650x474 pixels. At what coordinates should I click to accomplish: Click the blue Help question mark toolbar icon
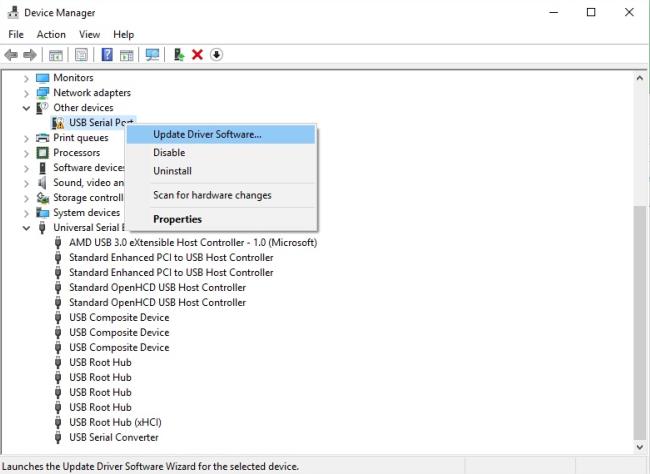[107, 54]
